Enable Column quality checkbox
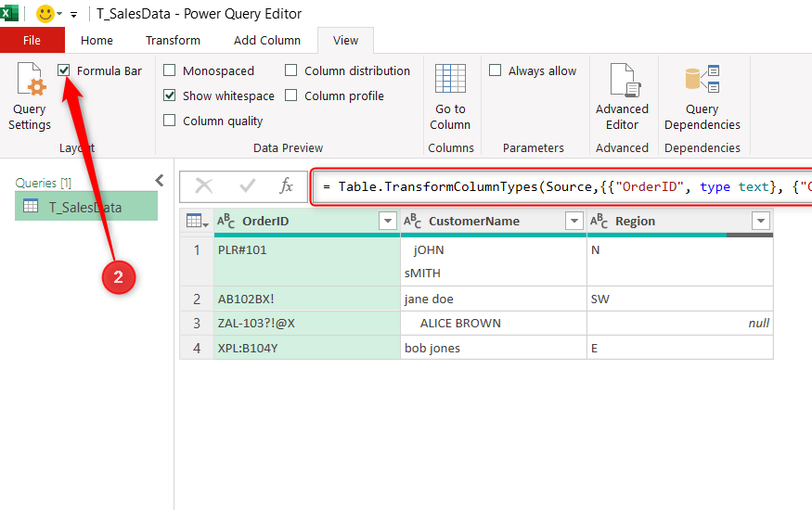Image resolution: width=812 pixels, height=510 pixels. [x=169, y=121]
